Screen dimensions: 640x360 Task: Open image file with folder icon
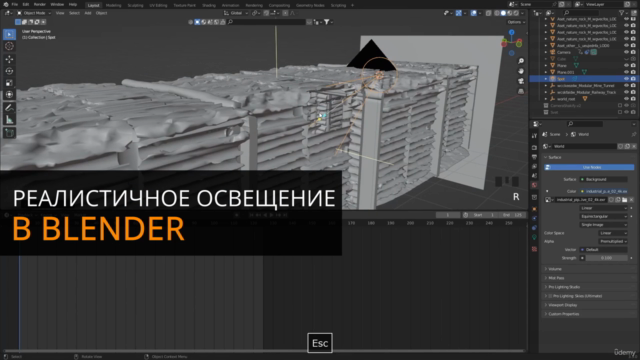point(624,200)
